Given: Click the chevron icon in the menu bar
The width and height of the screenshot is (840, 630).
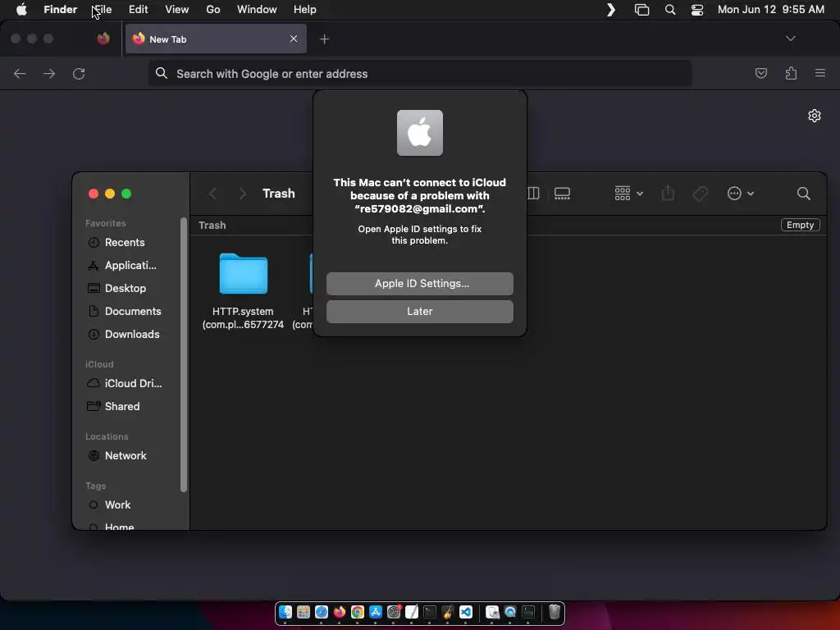Looking at the screenshot, I should (x=610, y=9).
